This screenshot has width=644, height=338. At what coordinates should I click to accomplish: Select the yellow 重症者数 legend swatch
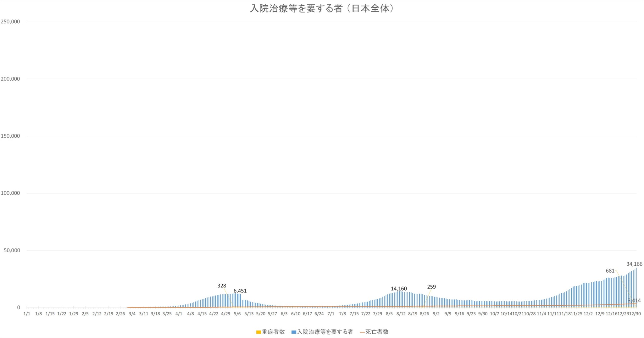point(258,332)
